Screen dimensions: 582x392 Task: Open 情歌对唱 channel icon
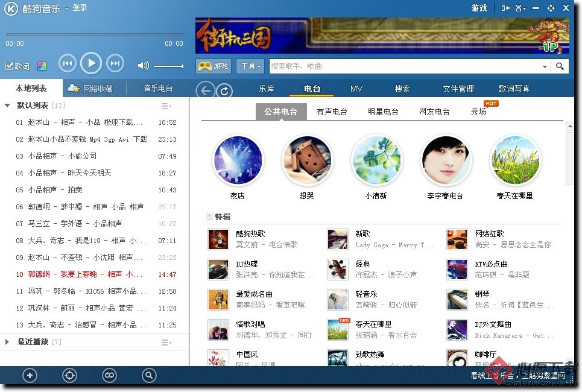tap(218, 330)
